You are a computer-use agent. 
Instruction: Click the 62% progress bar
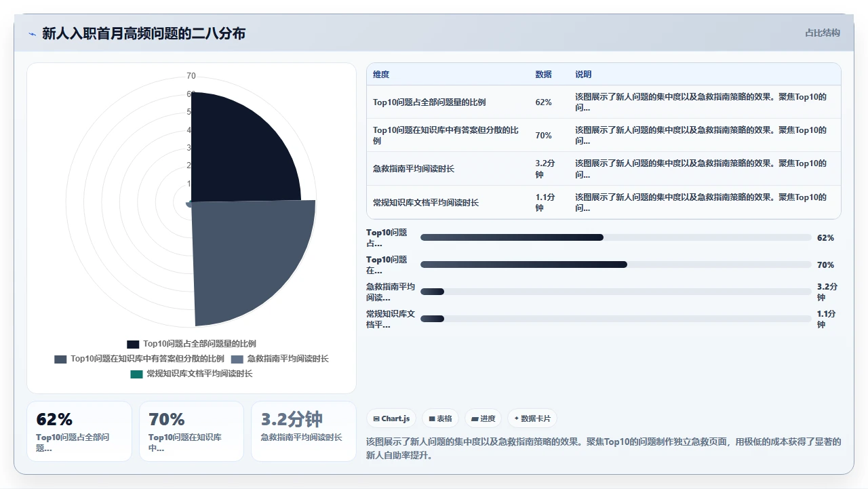pyautogui.click(x=616, y=237)
